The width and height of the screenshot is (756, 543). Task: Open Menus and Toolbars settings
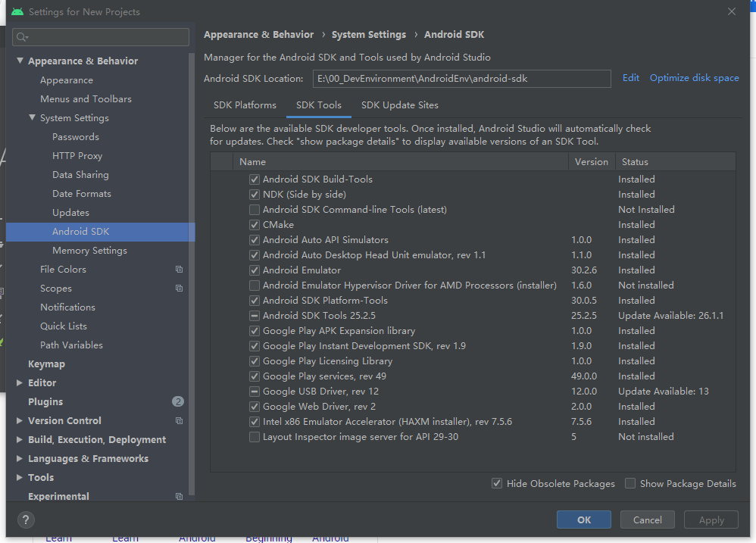coord(86,98)
